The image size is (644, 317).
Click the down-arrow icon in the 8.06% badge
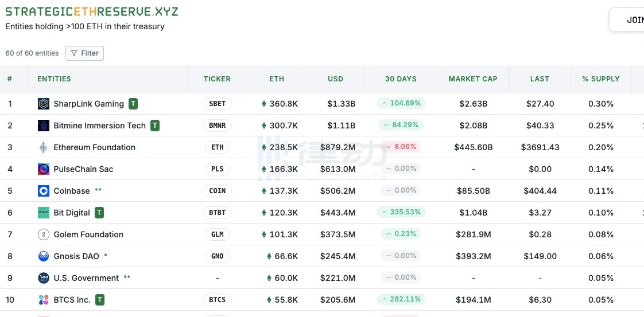tap(389, 147)
